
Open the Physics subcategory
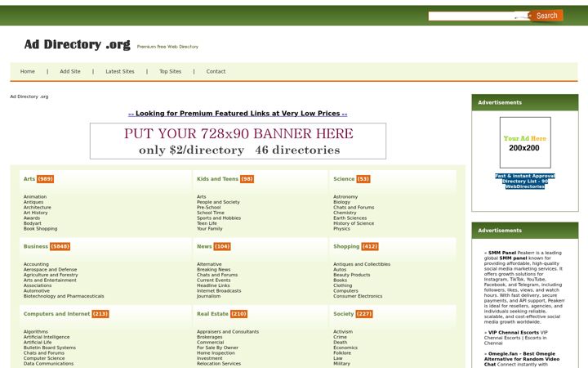[341, 228]
